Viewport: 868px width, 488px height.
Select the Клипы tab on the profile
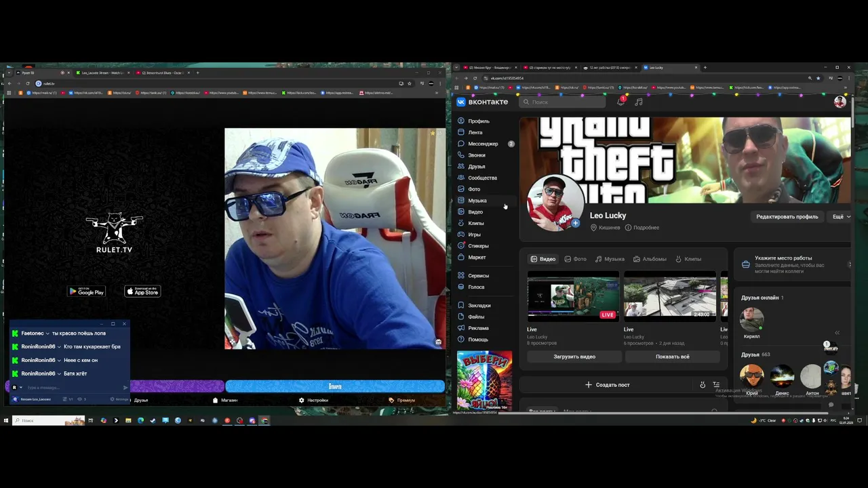(x=688, y=259)
